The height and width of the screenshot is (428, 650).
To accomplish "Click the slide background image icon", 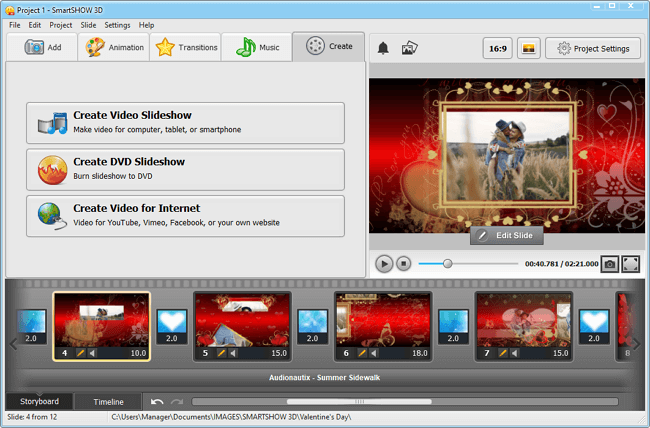I will pyautogui.click(x=529, y=49).
